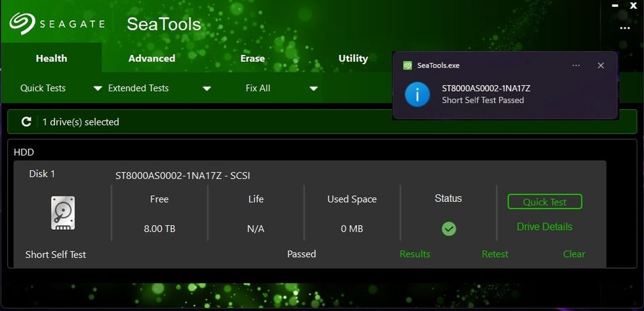Click Retest for Short Self Test
This screenshot has height=311, width=644.
click(x=495, y=254)
